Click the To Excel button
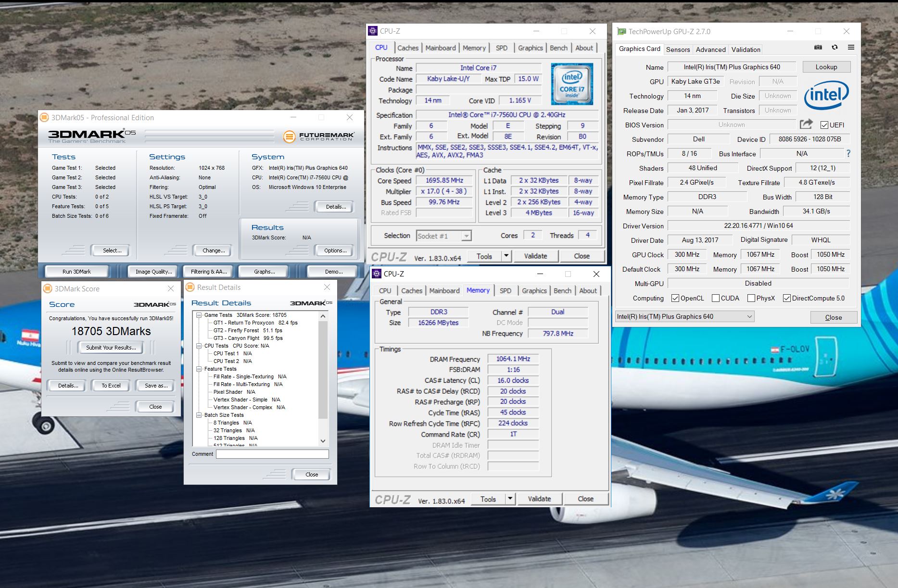 111,386
